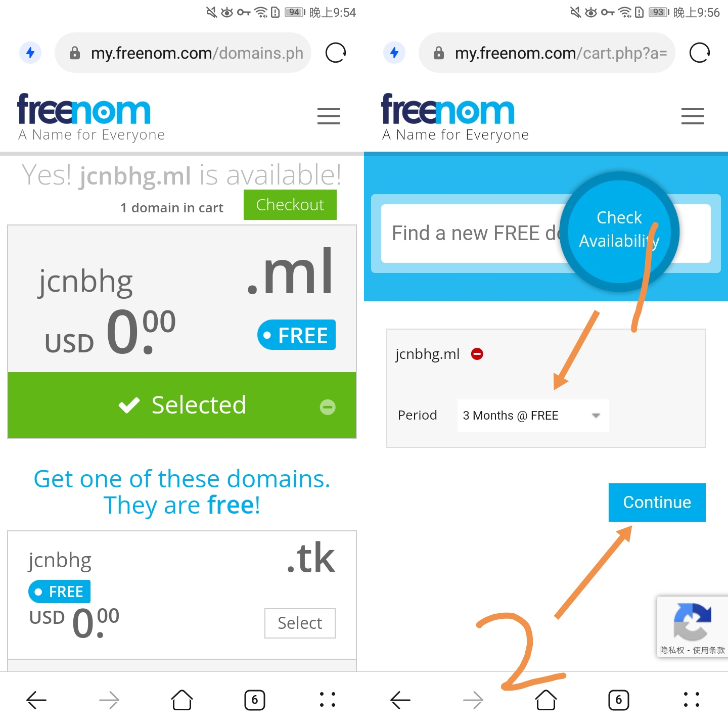Open the four-dot menu in right browser
Image resolution: width=728 pixels, height=728 pixels.
click(x=692, y=700)
